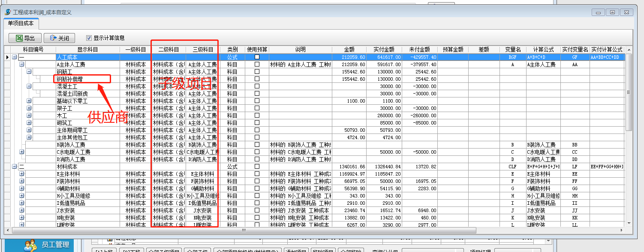Click the 实付金额 column header
Screen dimensions: 644x252
click(384, 49)
